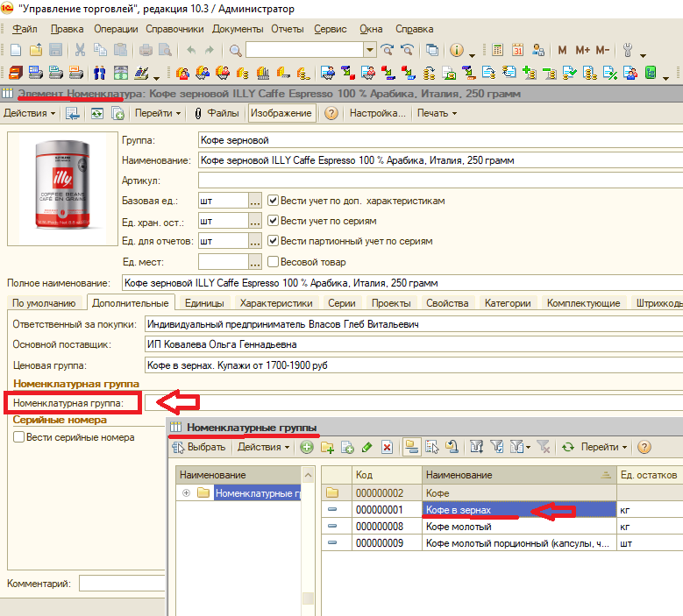Enable 'Вести серийные номера' checkbox
The width and height of the screenshot is (683, 616).
(18, 436)
